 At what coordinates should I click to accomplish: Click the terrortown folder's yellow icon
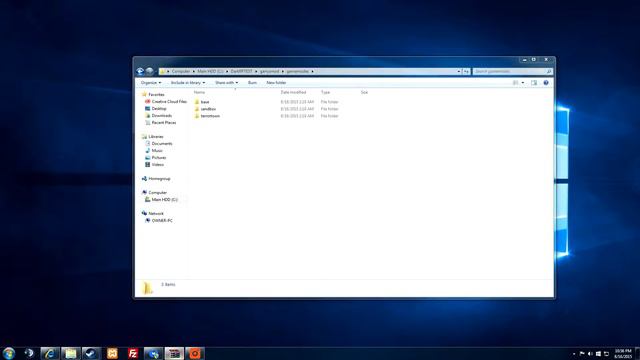point(197,116)
